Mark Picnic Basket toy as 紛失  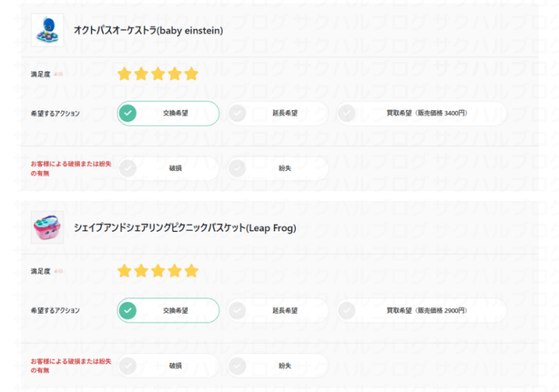tap(277, 365)
